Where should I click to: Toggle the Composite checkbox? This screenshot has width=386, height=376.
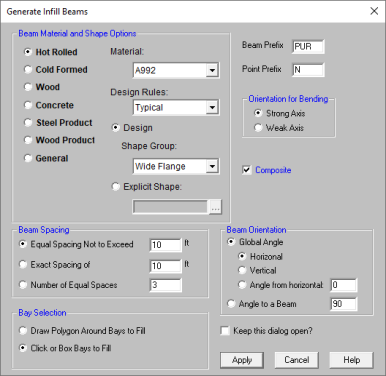pyautogui.click(x=247, y=170)
